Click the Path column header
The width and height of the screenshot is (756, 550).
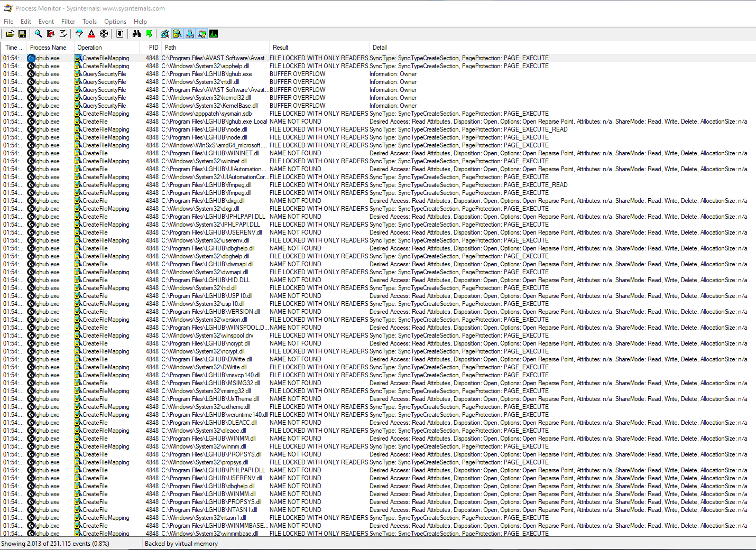coord(215,48)
